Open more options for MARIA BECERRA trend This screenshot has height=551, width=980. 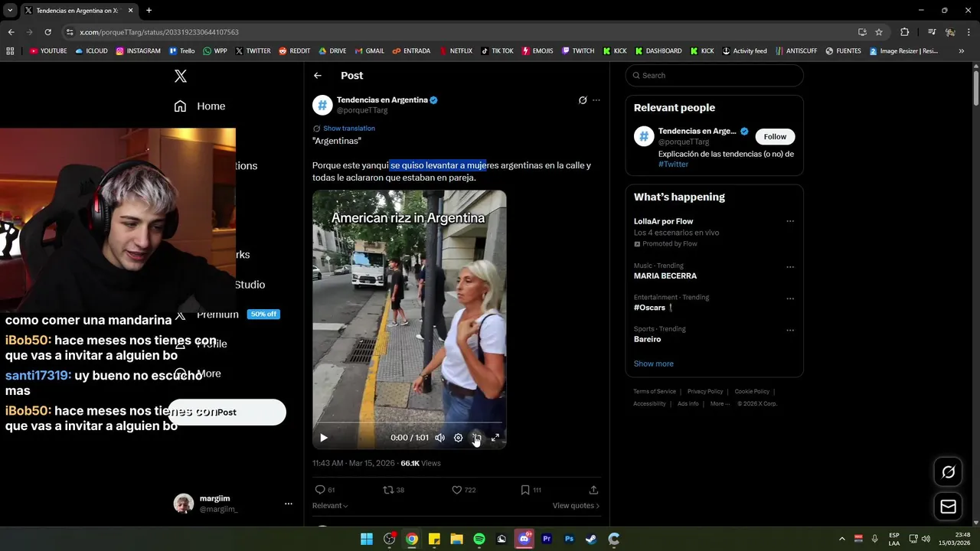(790, 267)
